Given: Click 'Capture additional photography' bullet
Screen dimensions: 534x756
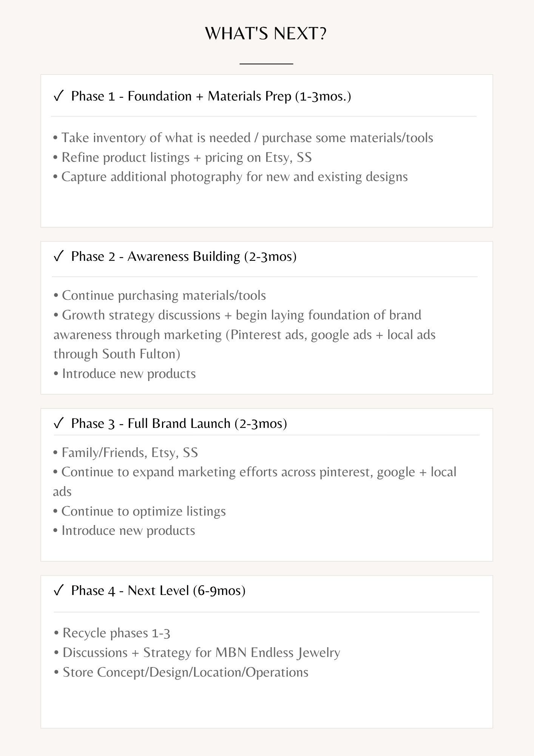Looking at the screenshot, I should pos(230,177).
